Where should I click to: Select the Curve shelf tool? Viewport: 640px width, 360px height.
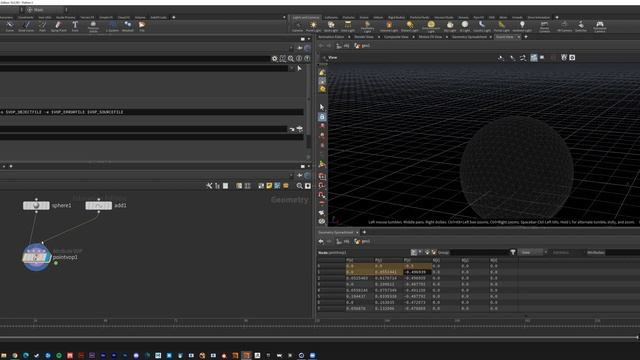(x=9, y=27)
